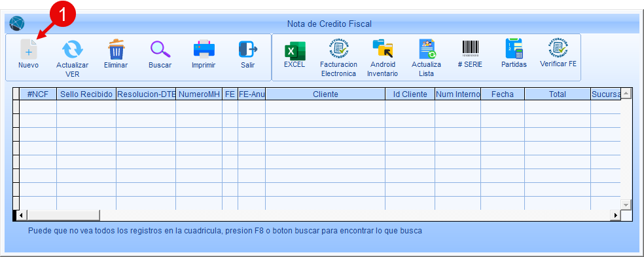Click the grid's scroll up arrow
The height and width of the screenshot is (257, 644).
(x=626, y=94)
